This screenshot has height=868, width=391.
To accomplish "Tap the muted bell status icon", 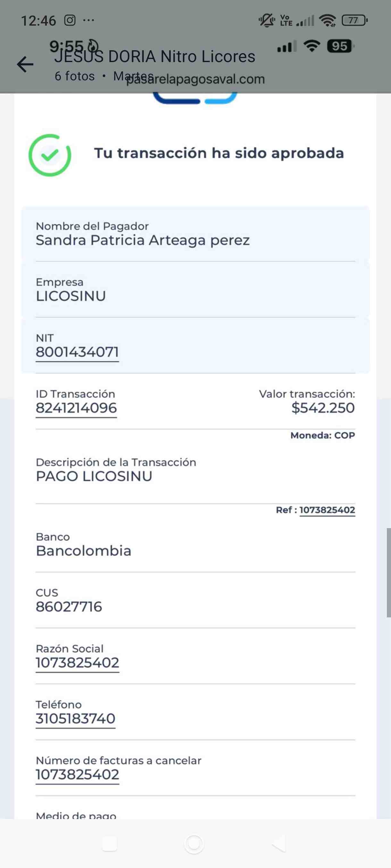I will click(267, 20).
